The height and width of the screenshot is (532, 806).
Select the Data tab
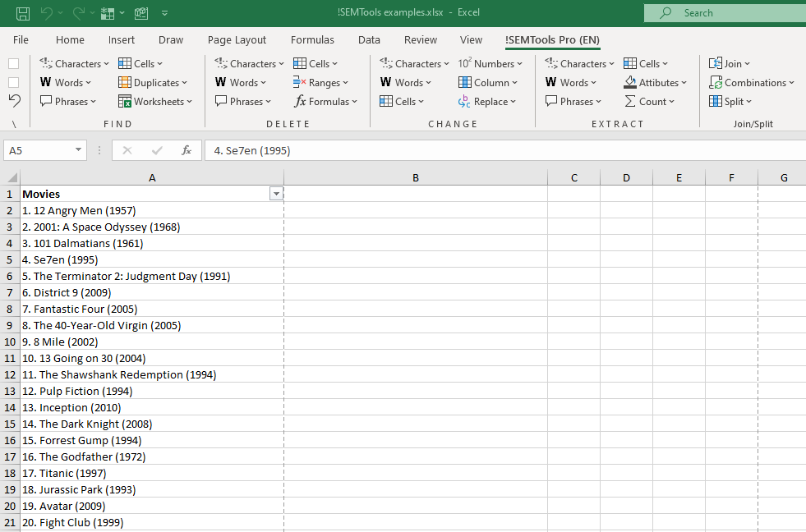pos(369,40)
